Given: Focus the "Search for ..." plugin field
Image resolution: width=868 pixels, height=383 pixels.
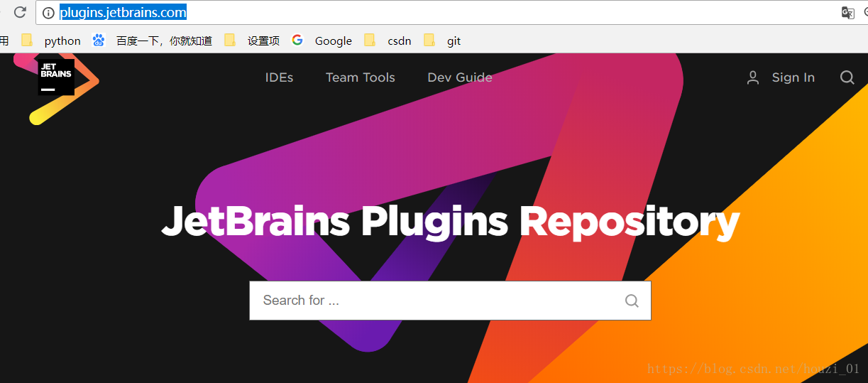Looking at the screenshot, I should click(x=450, y=301).
